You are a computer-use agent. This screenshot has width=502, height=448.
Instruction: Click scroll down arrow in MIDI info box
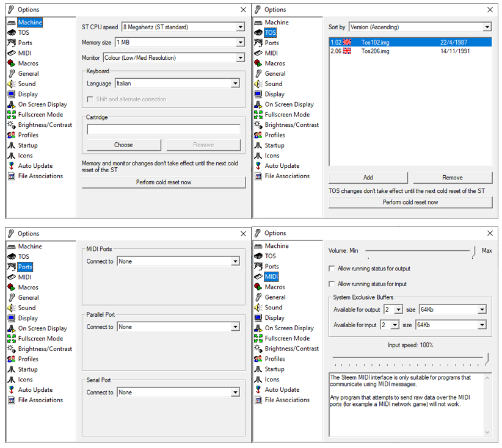click(x=487, y=432)
